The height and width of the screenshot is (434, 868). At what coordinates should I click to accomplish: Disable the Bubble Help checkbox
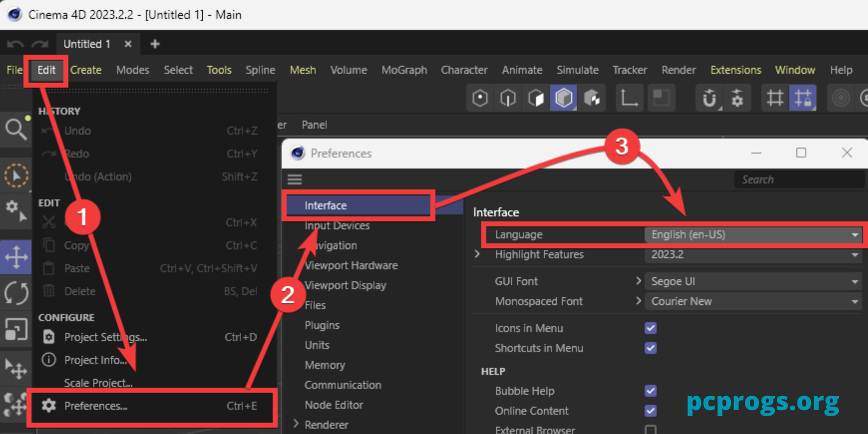650,391
